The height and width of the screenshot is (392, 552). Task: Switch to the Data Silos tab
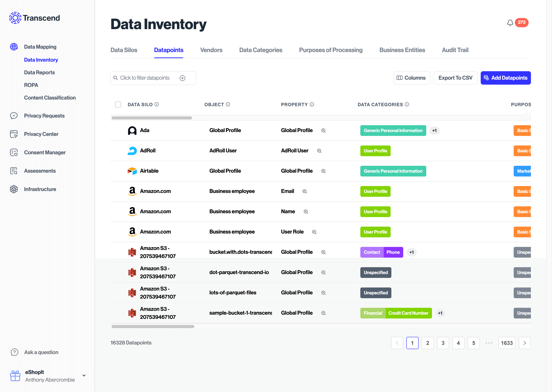point(124,50)
